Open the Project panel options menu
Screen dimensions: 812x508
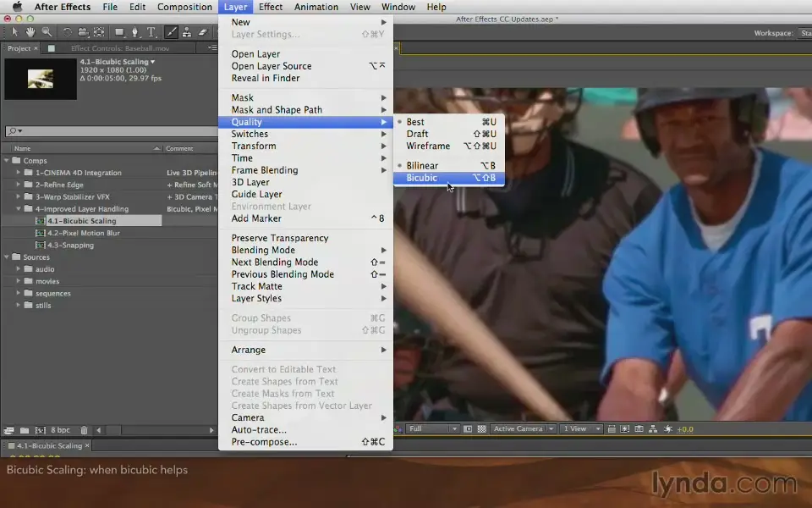click(211, 47)
